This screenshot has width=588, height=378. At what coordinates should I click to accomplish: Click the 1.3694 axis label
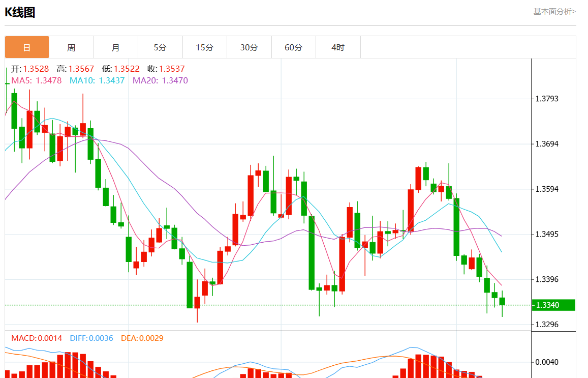(547, 144)
